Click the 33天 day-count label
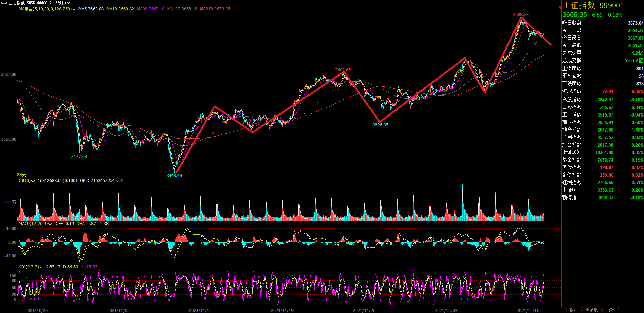644x313 pixels. (22, 175)
